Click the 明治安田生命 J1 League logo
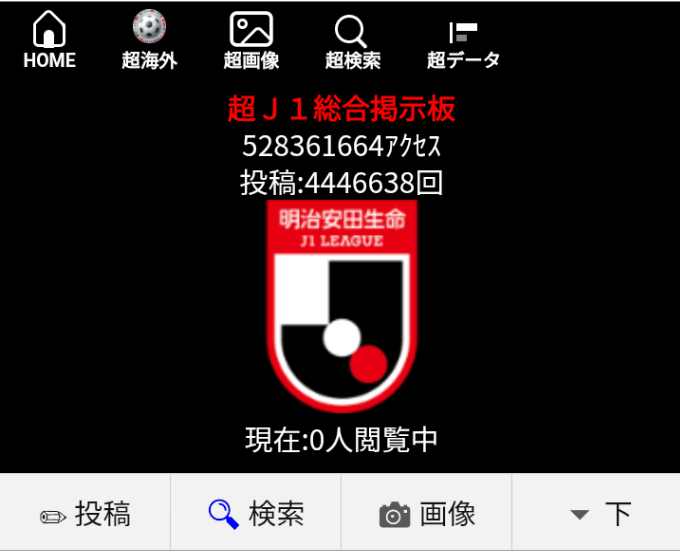The width and height of the screenshot is (680, 551). [x=341, y=305]
